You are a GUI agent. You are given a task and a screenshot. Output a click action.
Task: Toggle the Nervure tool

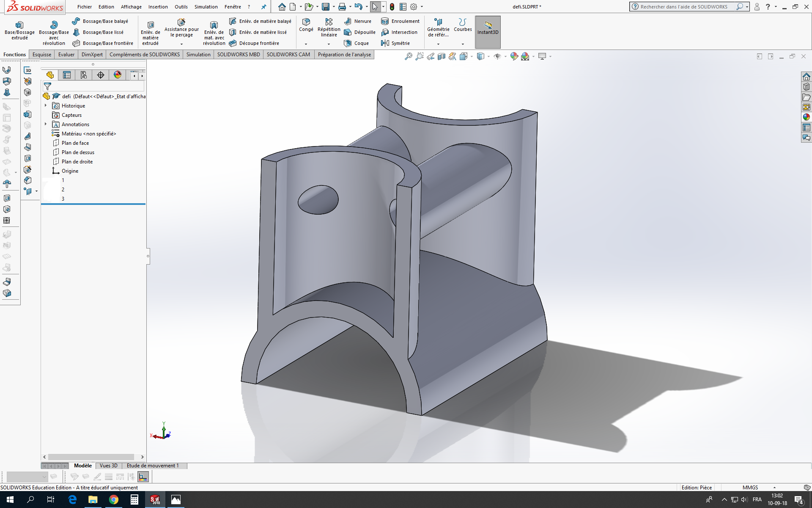click(x=358, y=21)
